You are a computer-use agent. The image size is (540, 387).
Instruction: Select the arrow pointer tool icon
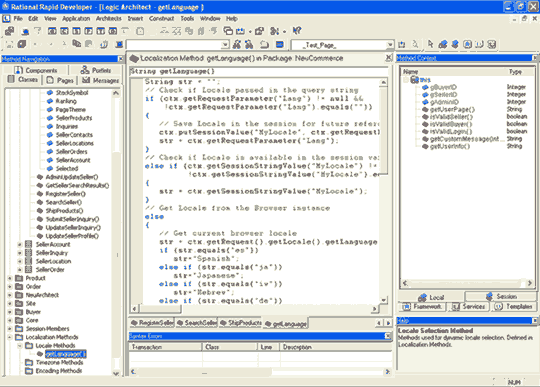click(x=430, y=44)
